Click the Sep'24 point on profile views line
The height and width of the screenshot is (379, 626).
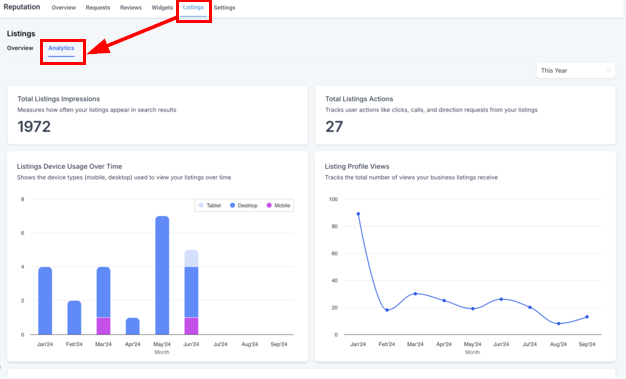[x=587, y=317]
